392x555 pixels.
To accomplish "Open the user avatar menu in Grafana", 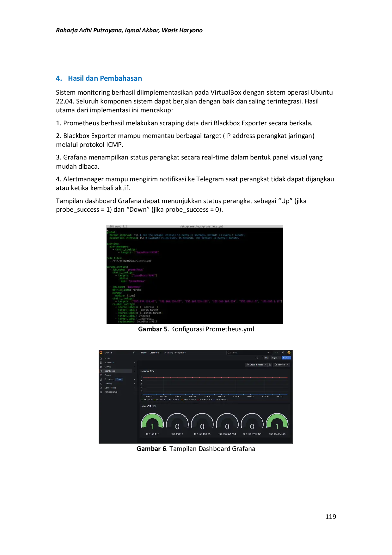I will click(x=289, y=352).
